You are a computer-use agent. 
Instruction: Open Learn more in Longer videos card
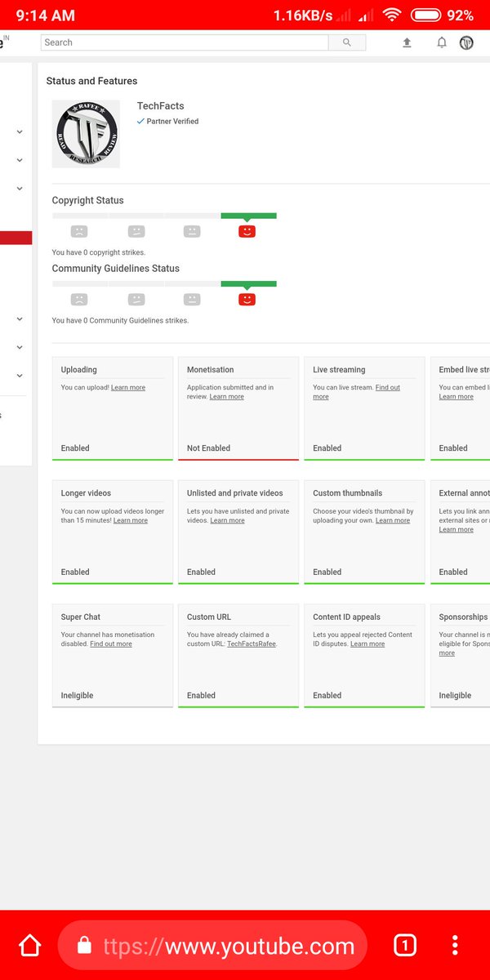pyautogui.click(x=131, y=520)
